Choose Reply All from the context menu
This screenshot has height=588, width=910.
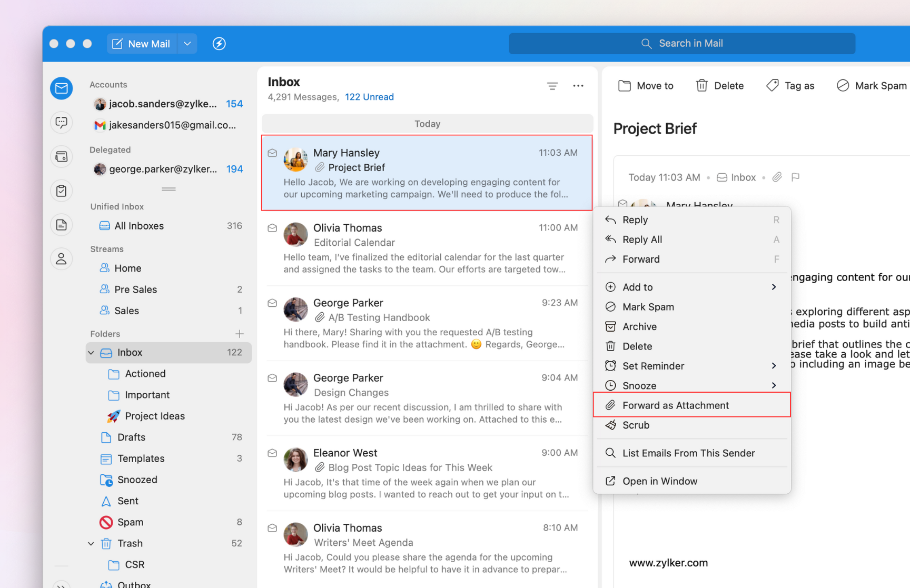point(692,240)
